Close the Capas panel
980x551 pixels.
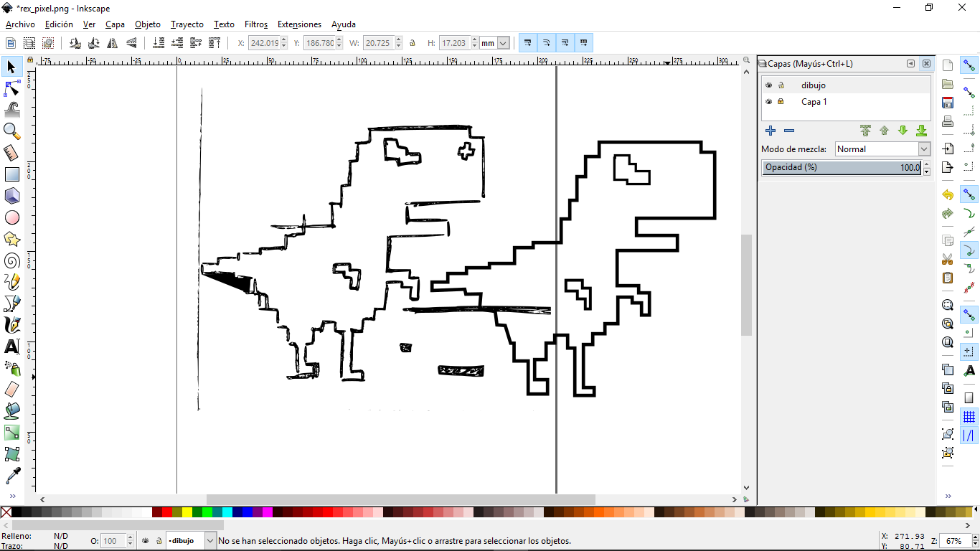tap(926, 63)
